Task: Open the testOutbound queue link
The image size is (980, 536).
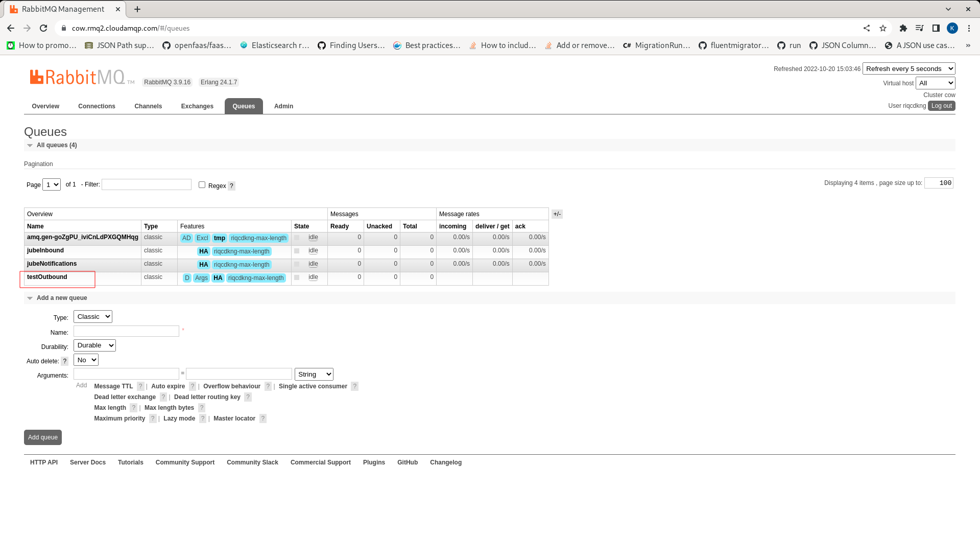Action: click(47, 277)
